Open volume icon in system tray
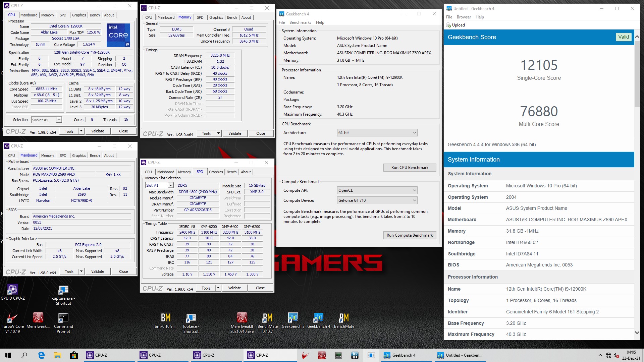Screen dimensions: 644x362 [x=616, y=355]
